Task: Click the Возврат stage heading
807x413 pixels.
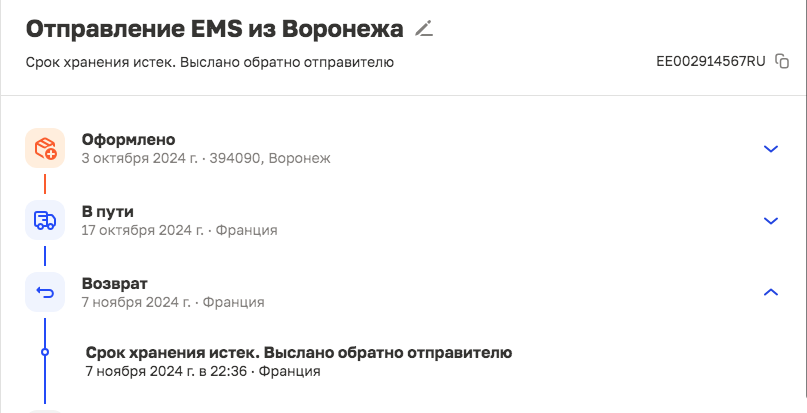Action: pyautogui.click(x=114, y=284)
